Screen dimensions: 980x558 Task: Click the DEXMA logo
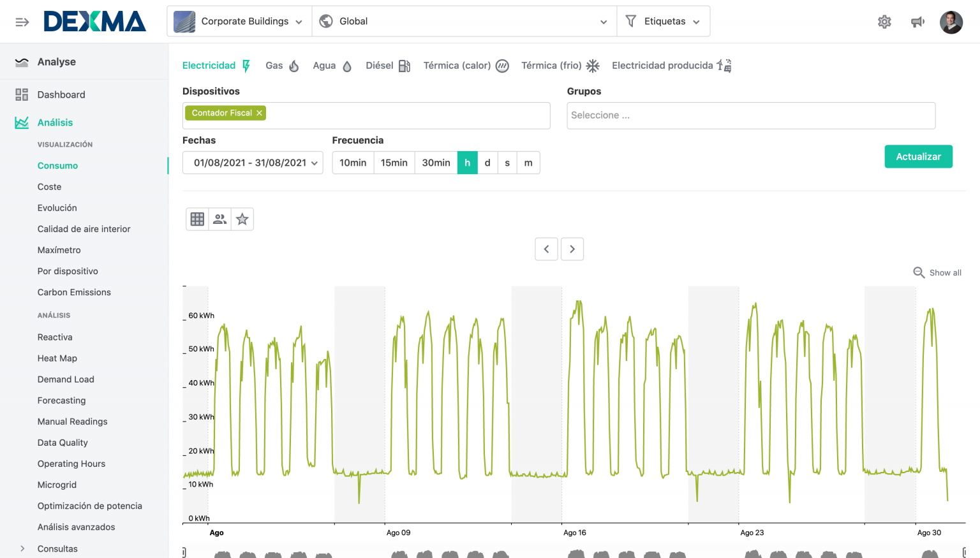94,22
